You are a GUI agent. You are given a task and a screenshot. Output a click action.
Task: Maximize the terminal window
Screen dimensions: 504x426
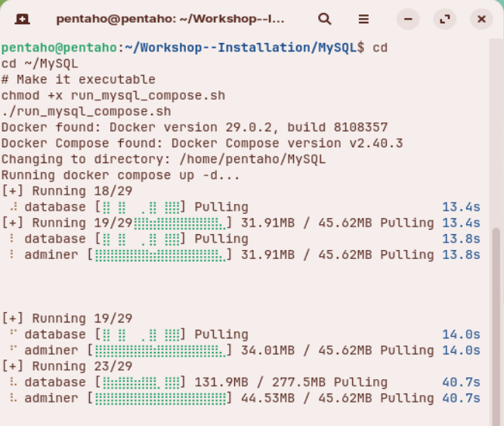445,19
